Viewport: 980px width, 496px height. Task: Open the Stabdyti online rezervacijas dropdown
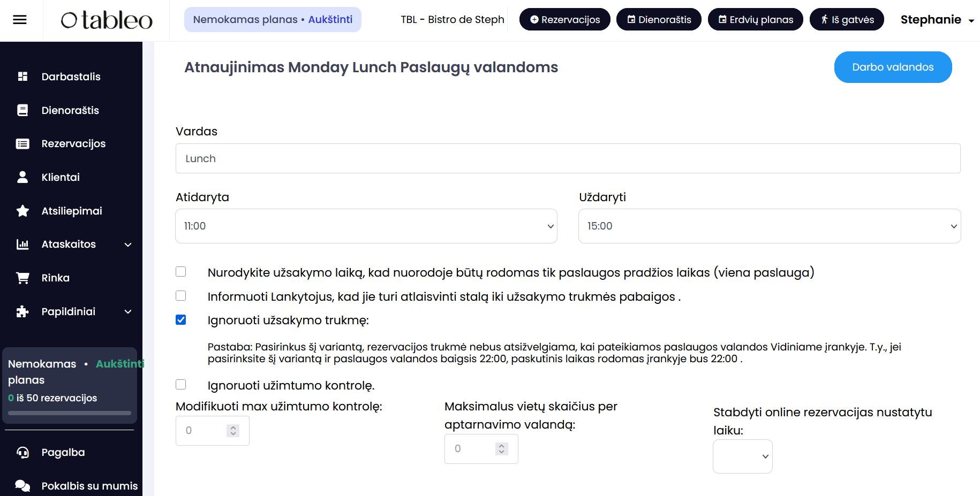point(743,456)
